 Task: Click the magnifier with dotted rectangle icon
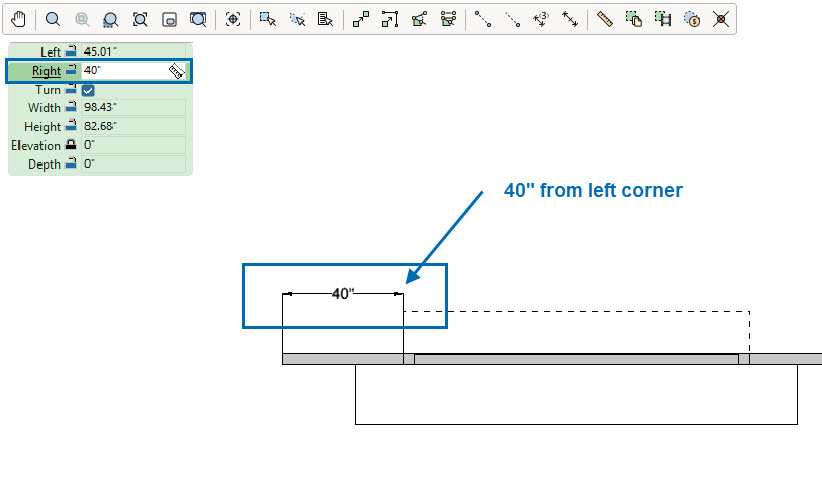[x=110, y=20]
